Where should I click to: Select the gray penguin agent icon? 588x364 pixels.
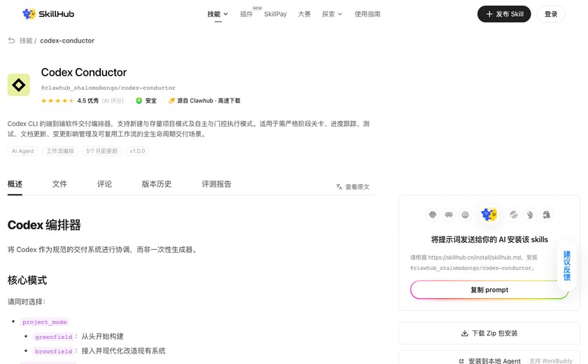coord(547,215)
